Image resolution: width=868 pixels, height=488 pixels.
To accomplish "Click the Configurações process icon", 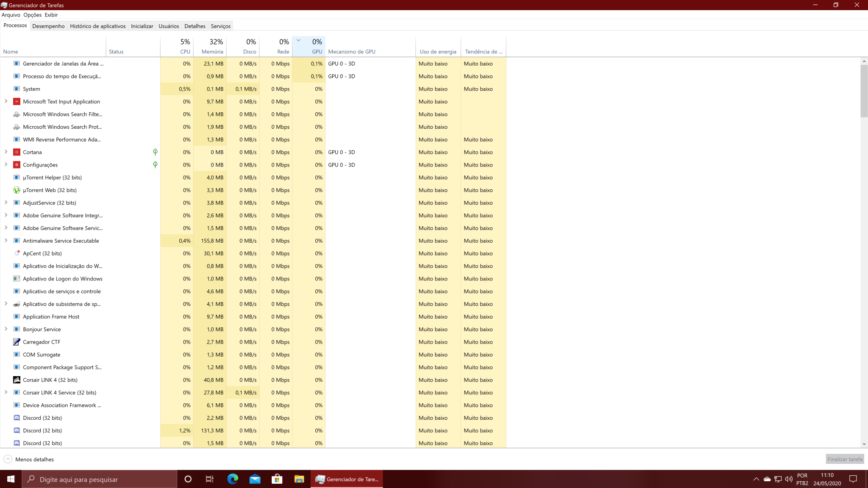I will coord(17,165).
